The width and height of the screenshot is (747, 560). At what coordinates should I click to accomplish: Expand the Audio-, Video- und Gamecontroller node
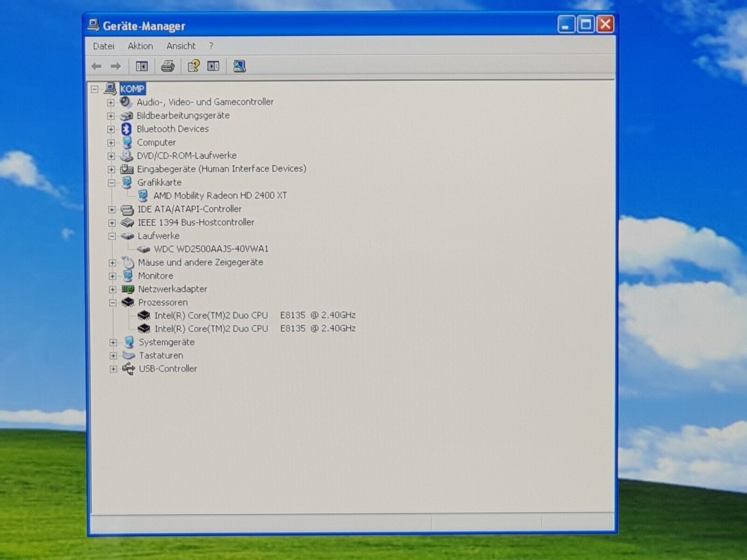[111, 102]
